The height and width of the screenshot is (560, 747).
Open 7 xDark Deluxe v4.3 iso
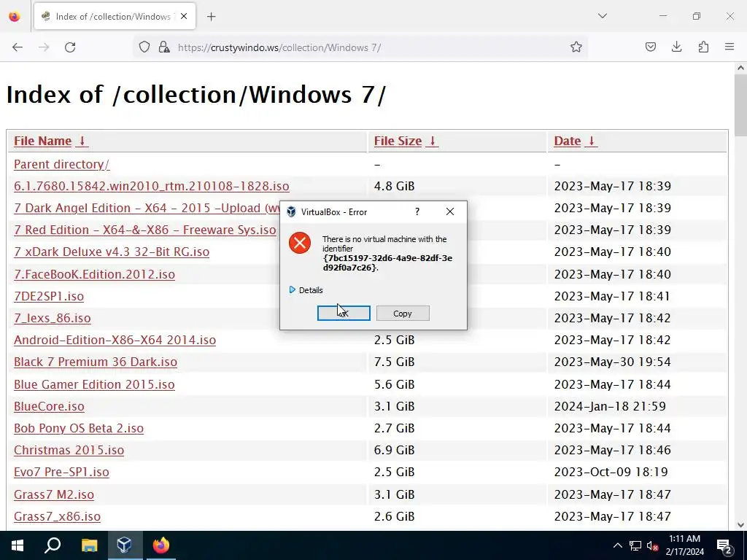(112, 252)
